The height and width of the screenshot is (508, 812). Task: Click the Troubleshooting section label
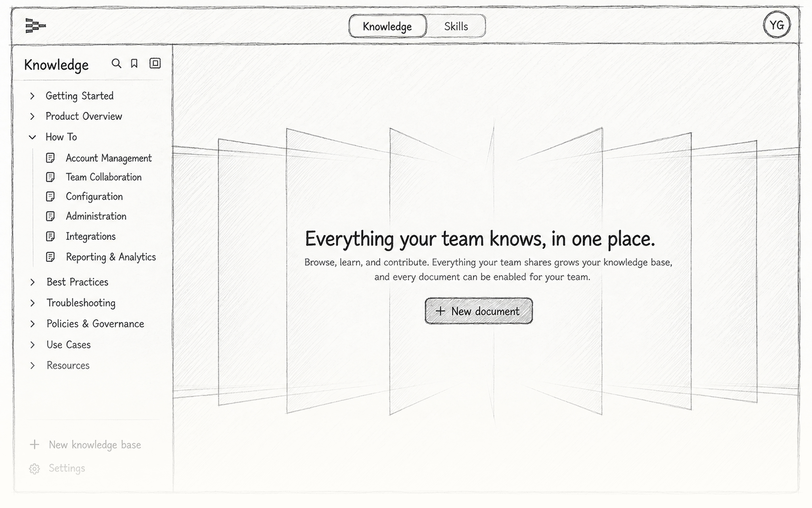tap(81, 303)
